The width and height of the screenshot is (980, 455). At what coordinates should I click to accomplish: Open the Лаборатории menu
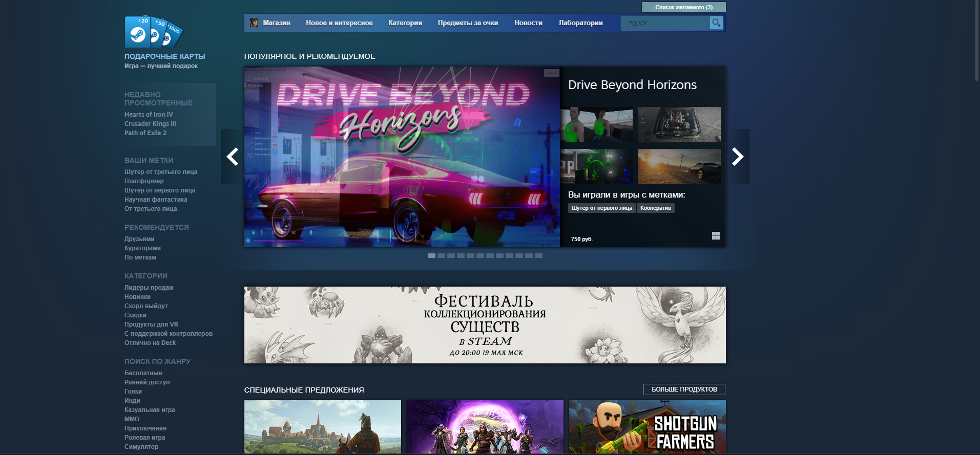(580, 23)
